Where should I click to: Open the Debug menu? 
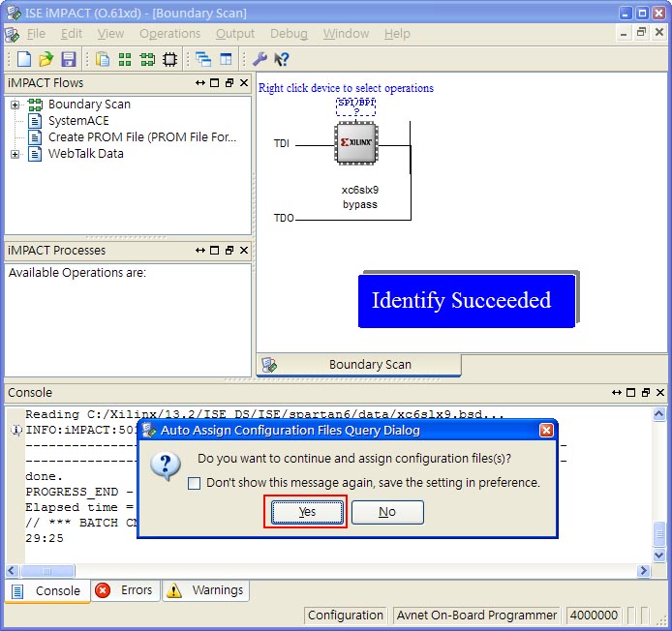coord(289,34)
